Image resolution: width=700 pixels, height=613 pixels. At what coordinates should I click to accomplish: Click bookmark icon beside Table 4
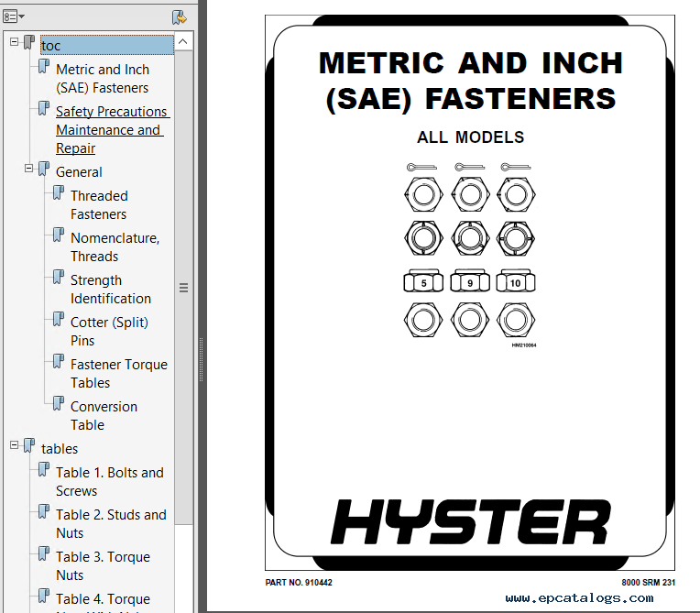coord(44,596)
